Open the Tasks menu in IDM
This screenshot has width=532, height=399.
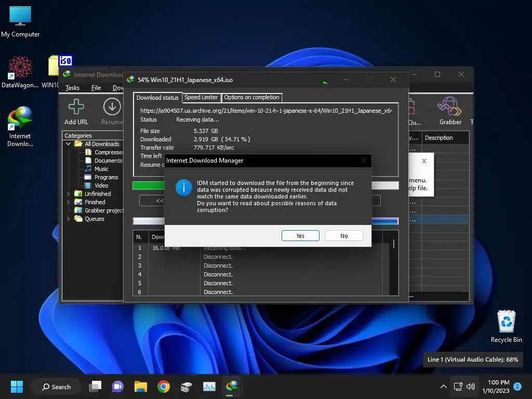coord(72,88)
